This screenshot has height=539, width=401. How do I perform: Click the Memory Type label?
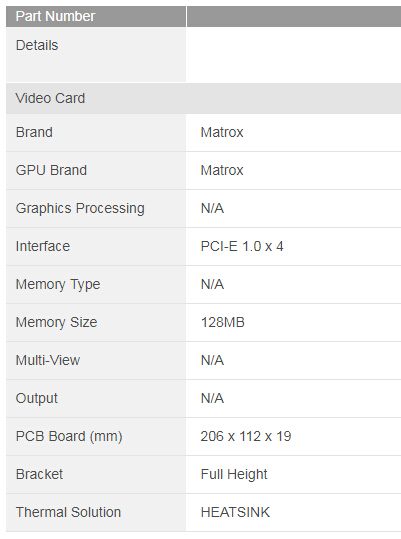coord(58,285)
